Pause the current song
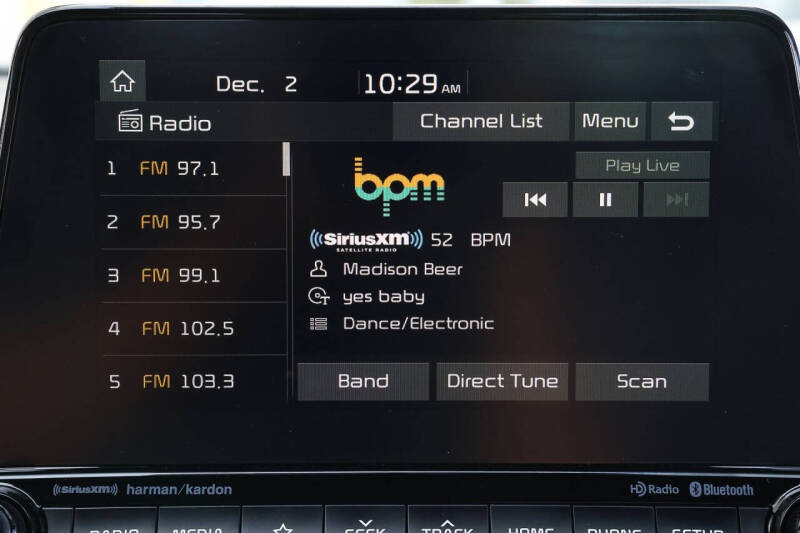 coord(605,200)
